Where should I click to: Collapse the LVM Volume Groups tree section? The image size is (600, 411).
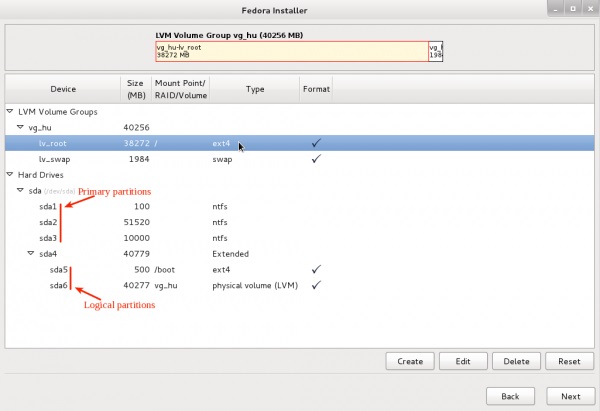10,111
